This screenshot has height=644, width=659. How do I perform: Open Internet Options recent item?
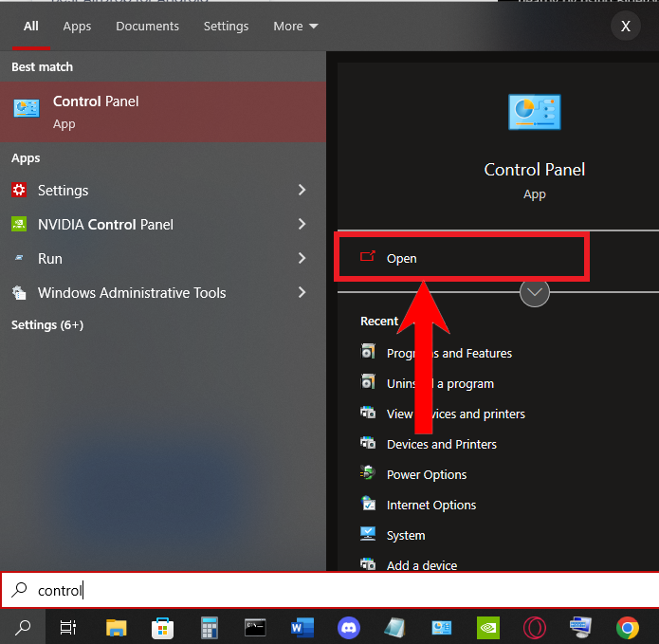click(x=431, y=505)
